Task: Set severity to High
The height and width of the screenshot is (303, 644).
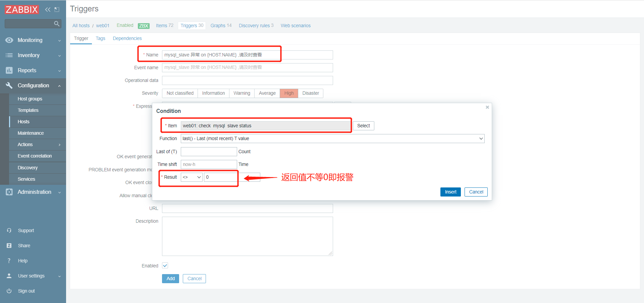Action: (x=289, y=93)
